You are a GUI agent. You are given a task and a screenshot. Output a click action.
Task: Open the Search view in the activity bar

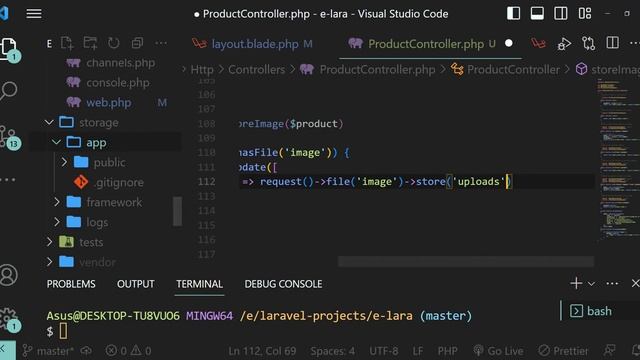coord(9,91)
